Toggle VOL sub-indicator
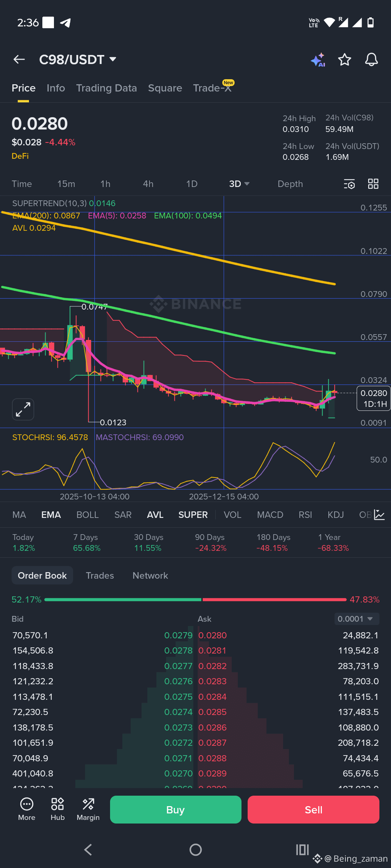The width and height of the screenshot is (391, 868). click(x=232, y=515)
